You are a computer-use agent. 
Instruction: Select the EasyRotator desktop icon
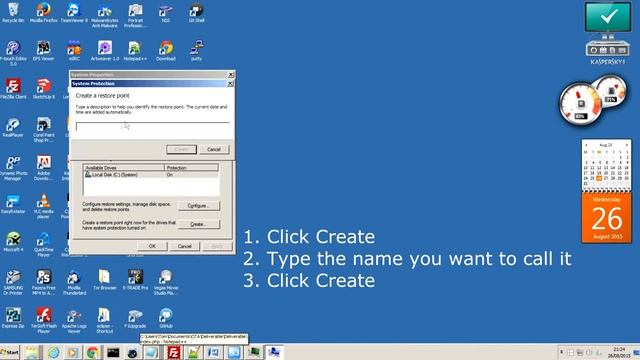(x=13, y=204)
